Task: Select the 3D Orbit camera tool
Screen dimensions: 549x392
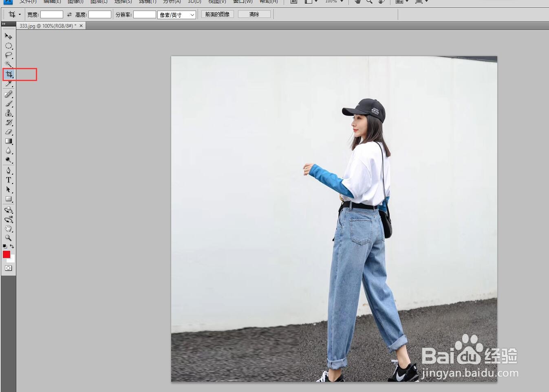Action: 8,219
